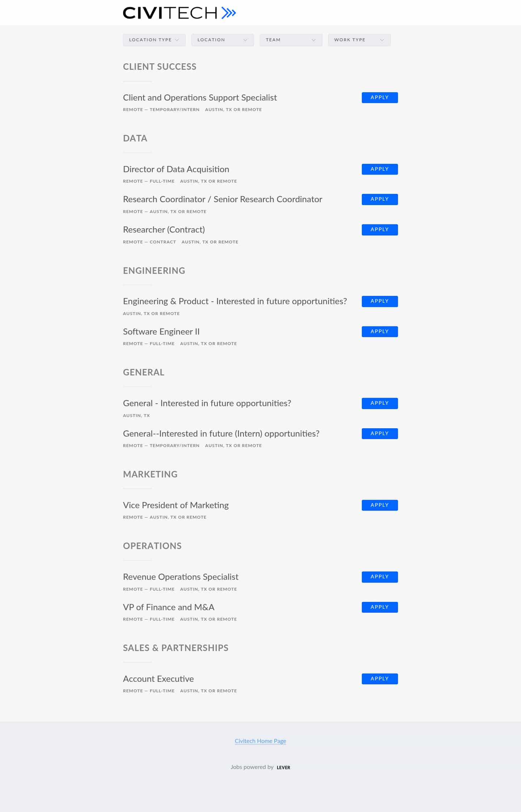Apply for Account Executive position
521x812 pixels.
point(380,679)
